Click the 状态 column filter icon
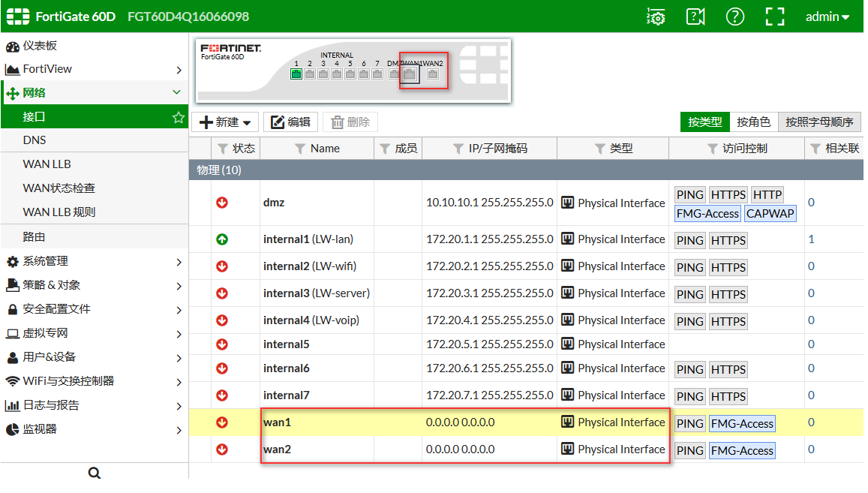 [x=223, y=149]
